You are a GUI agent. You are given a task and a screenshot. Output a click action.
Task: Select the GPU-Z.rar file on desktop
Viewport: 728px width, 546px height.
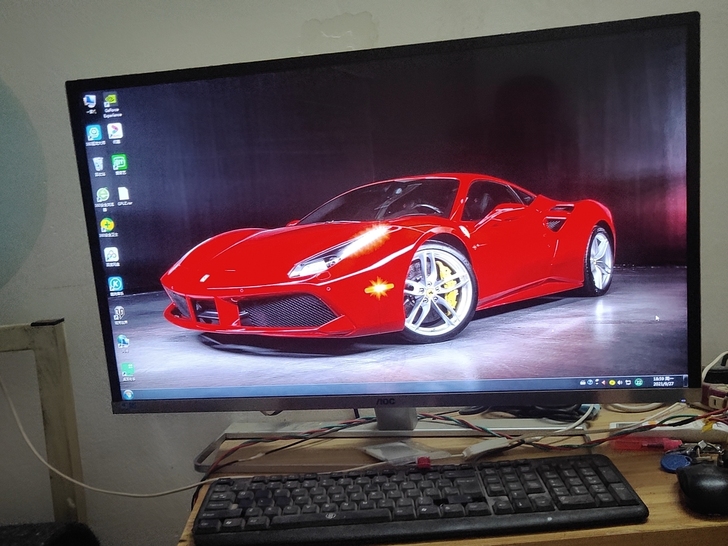click(x=124, y=194)
